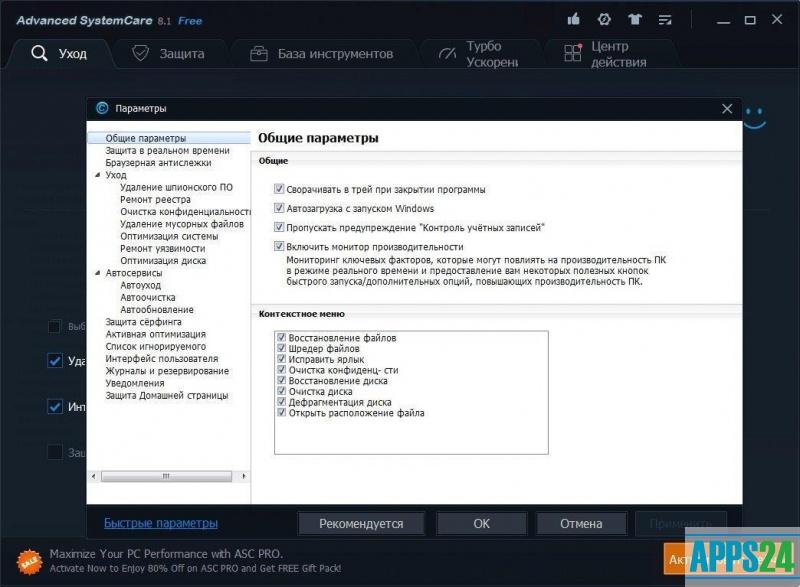This screenshot has width=800, height=587.
Task: Open Удаление шпионского ПО settings
Action: pos(177,187)
